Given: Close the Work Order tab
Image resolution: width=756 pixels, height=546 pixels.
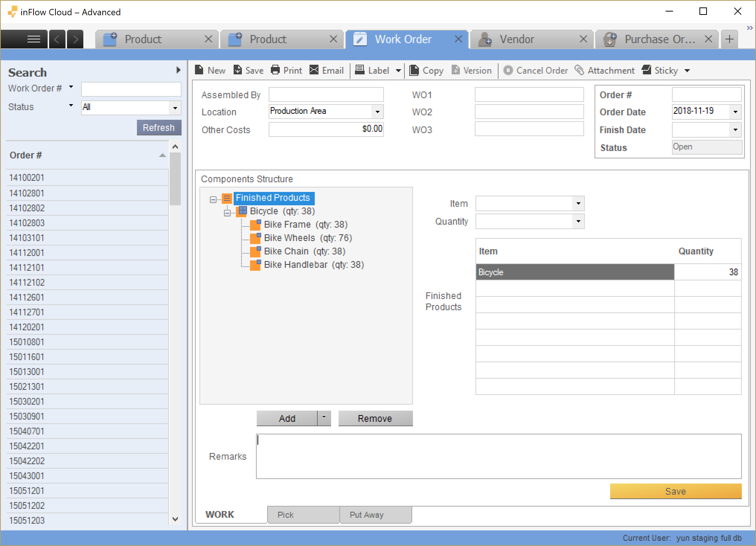Looking at the screenshot, I should click(458, 39).
